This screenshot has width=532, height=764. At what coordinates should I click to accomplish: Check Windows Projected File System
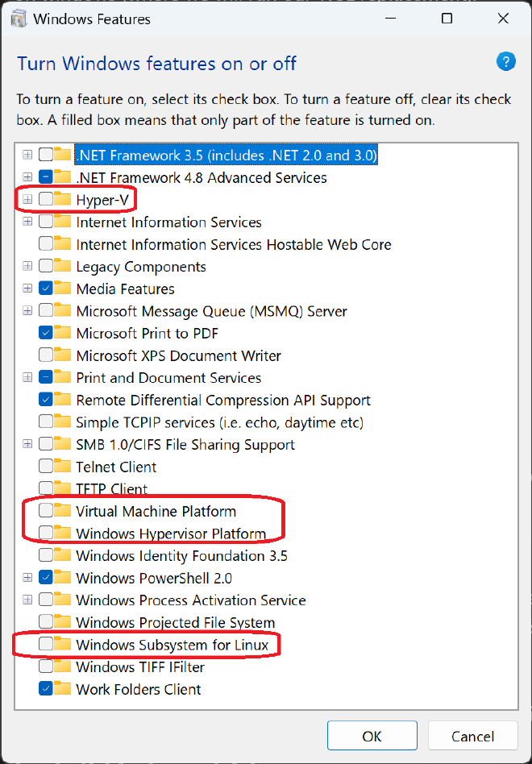46,622
